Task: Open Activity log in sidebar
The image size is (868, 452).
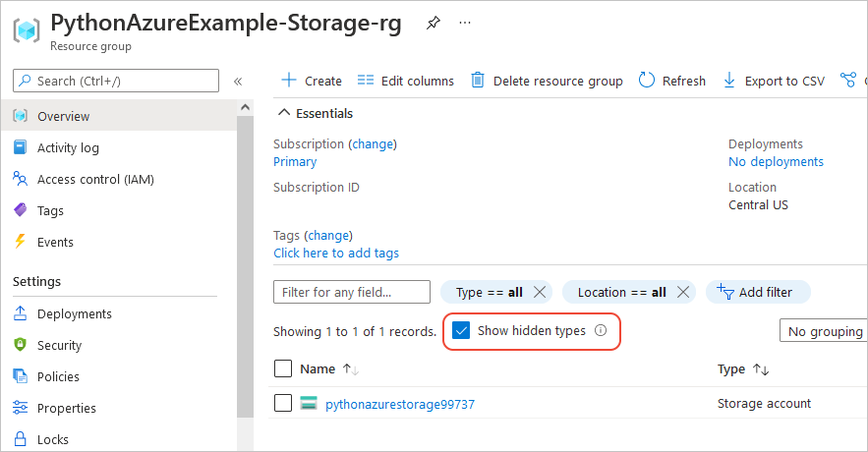Action: tap(68, 147)
